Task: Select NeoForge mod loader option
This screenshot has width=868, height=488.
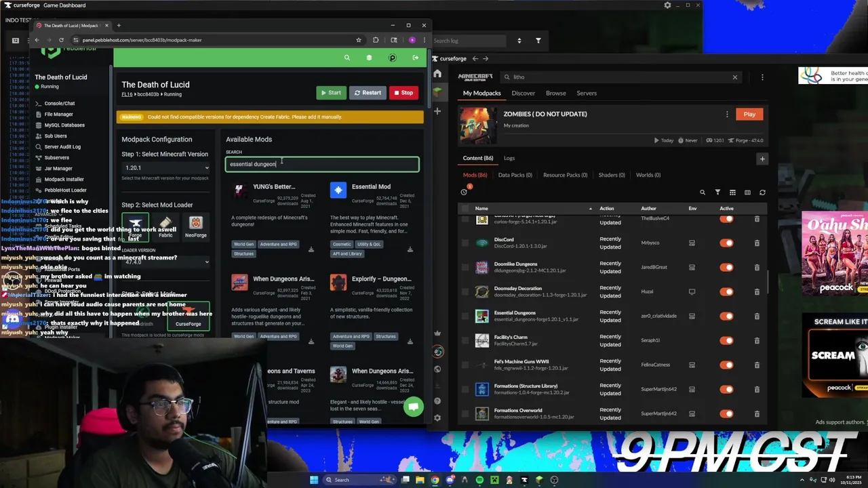Action: pyautogui.click(x=196, y=226)
